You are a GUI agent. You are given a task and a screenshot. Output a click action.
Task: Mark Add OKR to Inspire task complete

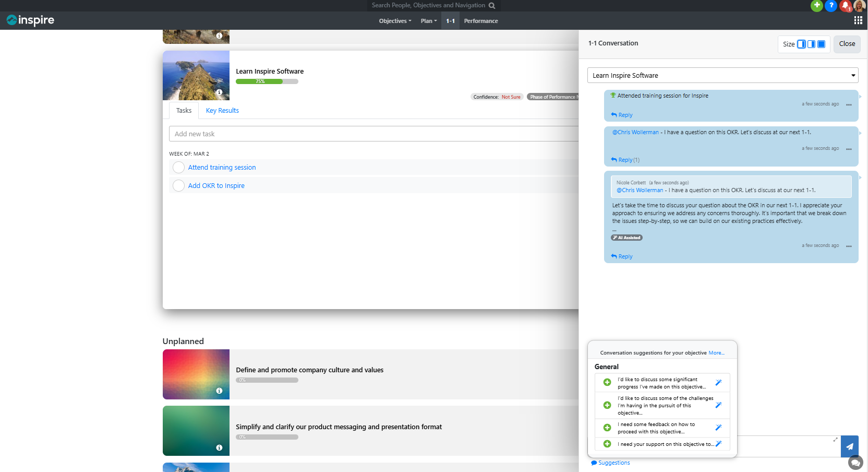178,185
